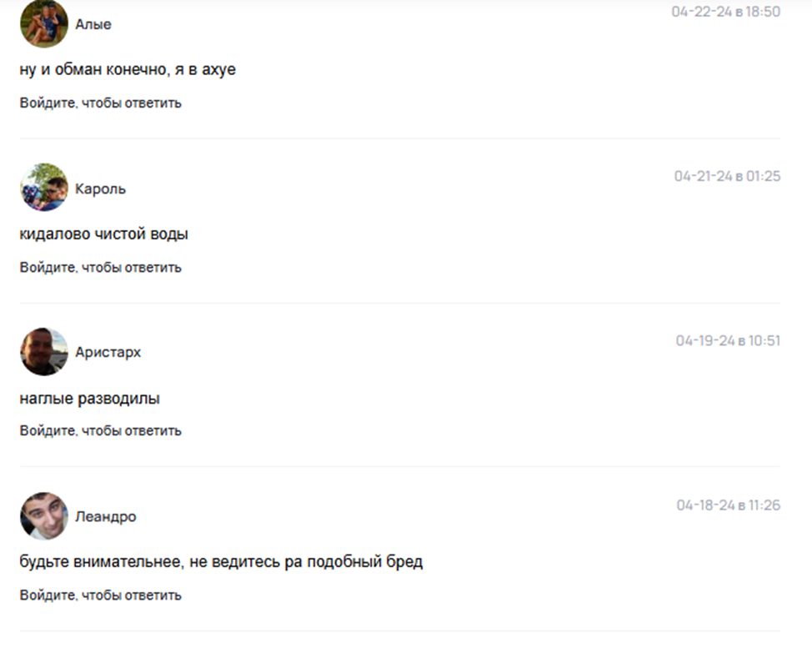Click the timestamp 04-22-24 в 18:50
The height and width of the screenshot is (648, 812).
(726, 12)
